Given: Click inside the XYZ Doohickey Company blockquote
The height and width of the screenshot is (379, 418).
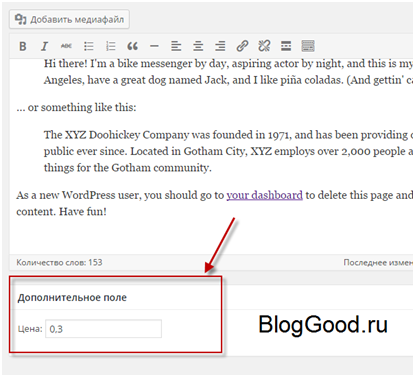Looking at the screenshot, I should click(228, 151).
